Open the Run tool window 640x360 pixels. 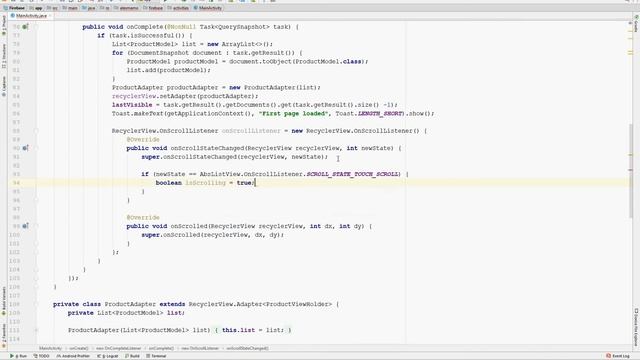pyautogui.click(x=18, y=356)
